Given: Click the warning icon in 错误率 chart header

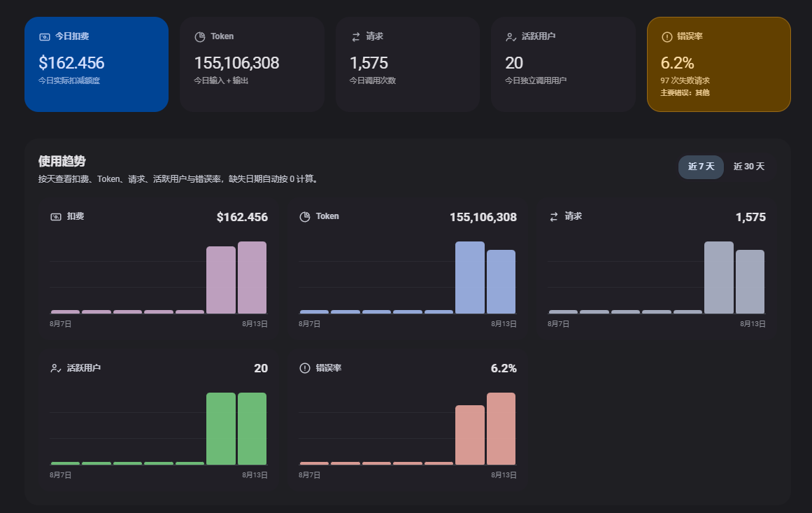Looking at the screenshot, I should click(305, 368).
